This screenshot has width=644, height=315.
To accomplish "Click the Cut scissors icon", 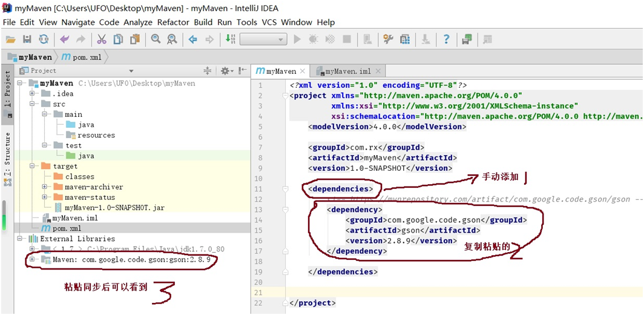I will pos(102,39).
